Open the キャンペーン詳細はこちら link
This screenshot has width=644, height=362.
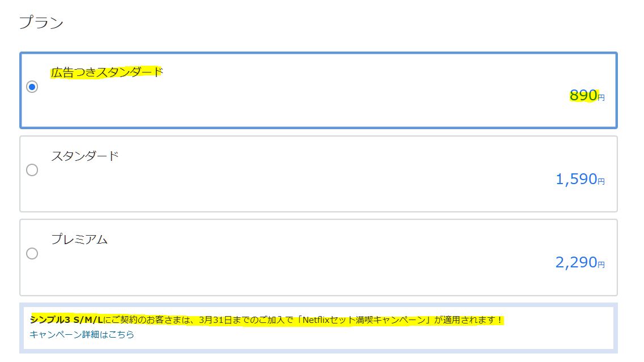tap(82, 334)
